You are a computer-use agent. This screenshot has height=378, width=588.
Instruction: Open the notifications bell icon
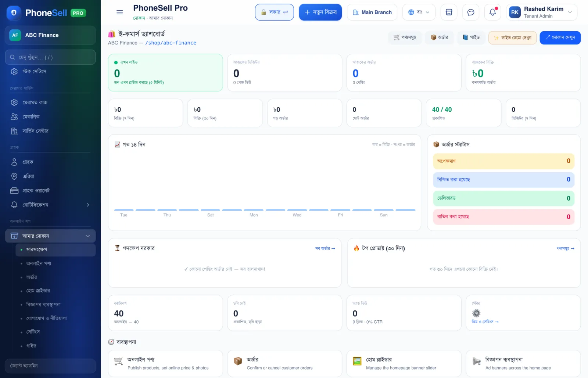492,12
